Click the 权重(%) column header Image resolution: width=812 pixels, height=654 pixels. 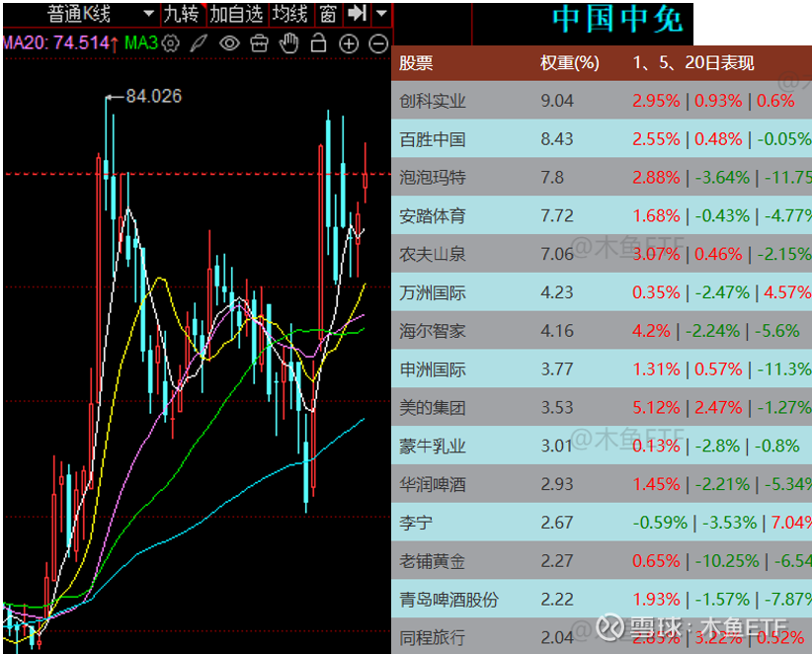[570, 63]
